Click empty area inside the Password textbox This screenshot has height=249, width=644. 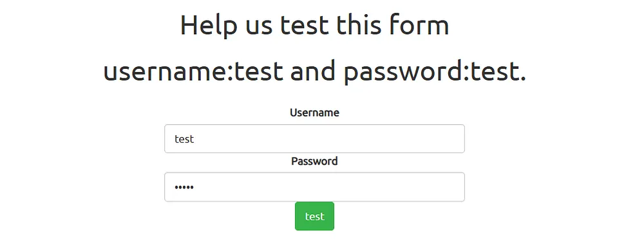point(328,187)
